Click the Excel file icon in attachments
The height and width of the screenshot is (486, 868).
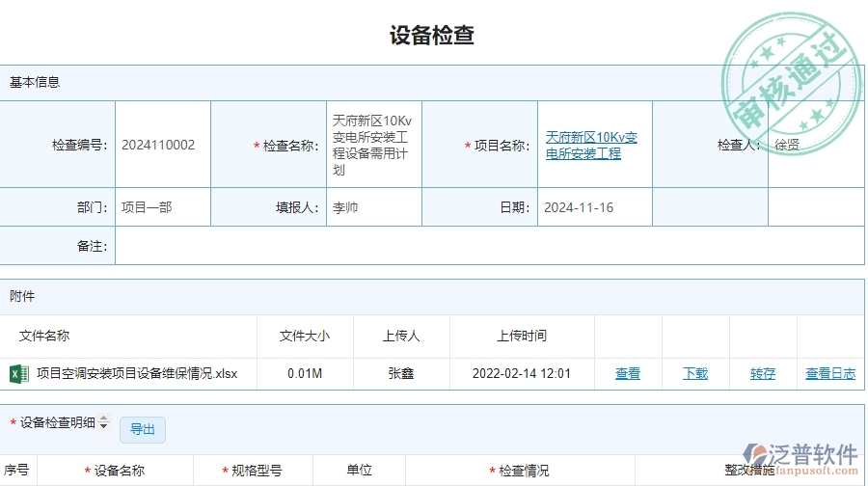click(x=18, y=373)
